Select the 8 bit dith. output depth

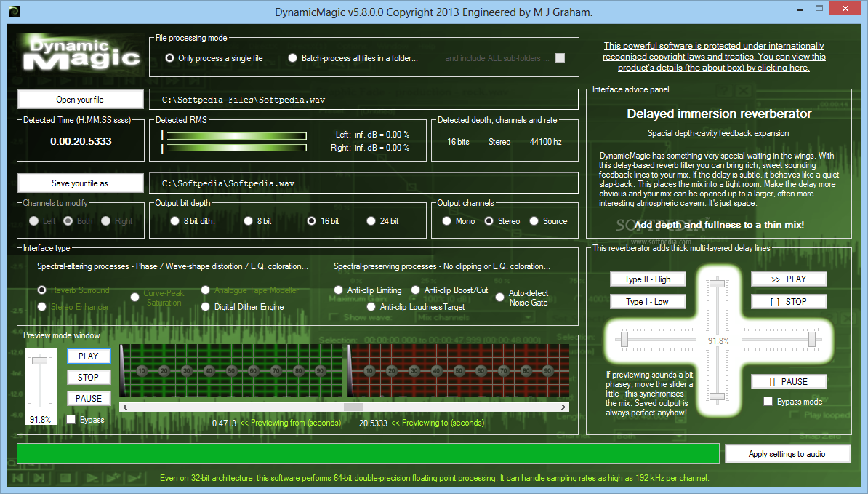tap(192, 221)
